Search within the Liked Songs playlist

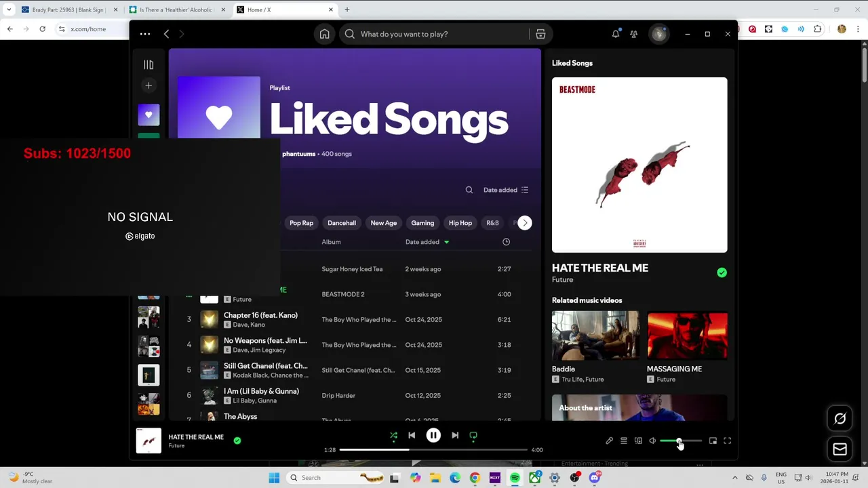click(x=469, y=190)
